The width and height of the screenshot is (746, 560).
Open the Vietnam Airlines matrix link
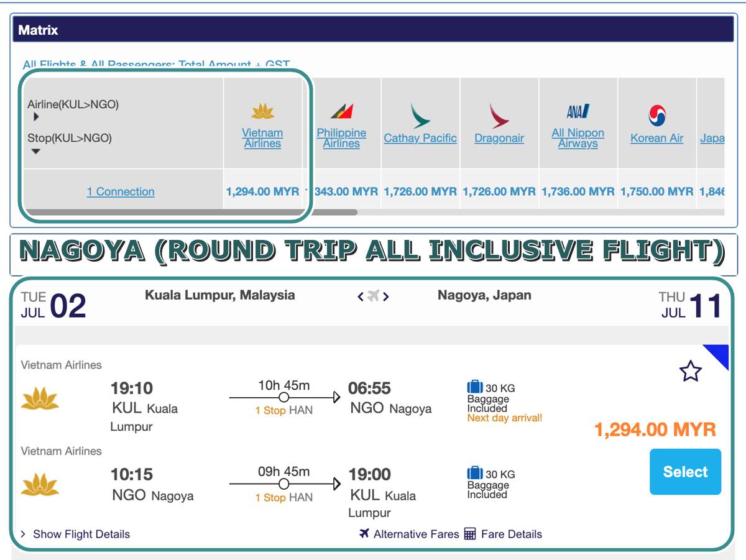262,138
